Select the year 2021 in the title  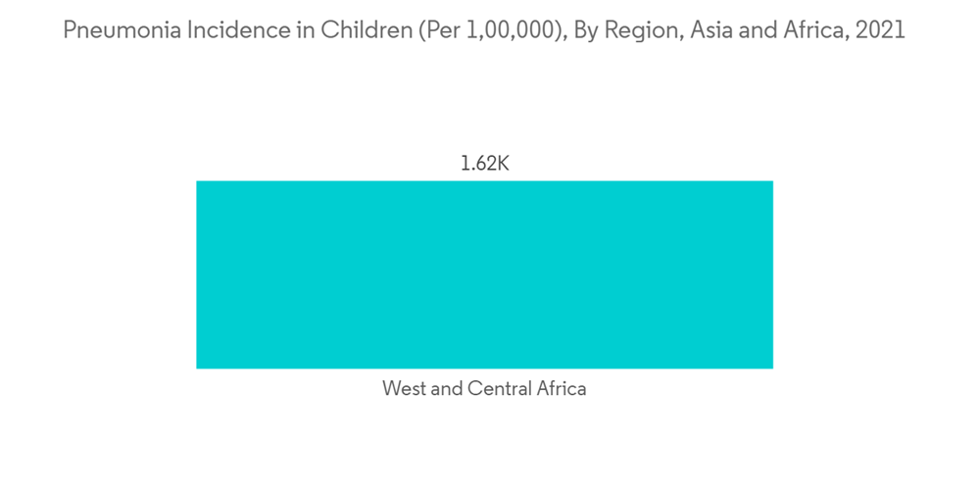click(880, 31)
